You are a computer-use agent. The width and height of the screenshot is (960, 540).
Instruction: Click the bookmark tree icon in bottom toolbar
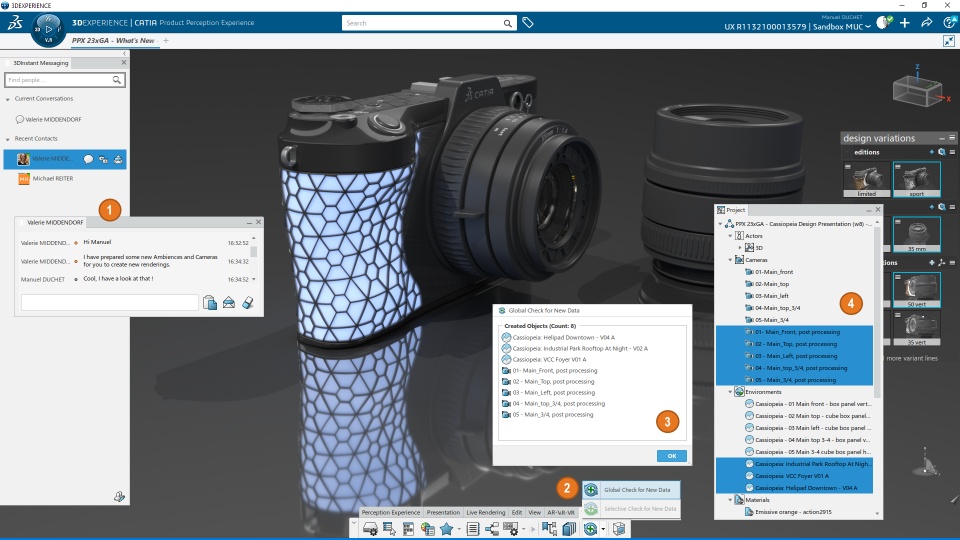549,529
